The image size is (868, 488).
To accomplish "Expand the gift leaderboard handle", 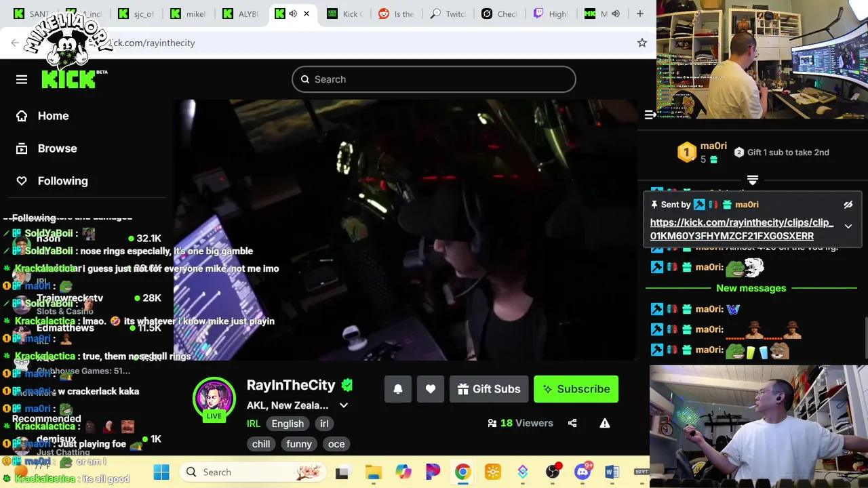I will (752, 180).
